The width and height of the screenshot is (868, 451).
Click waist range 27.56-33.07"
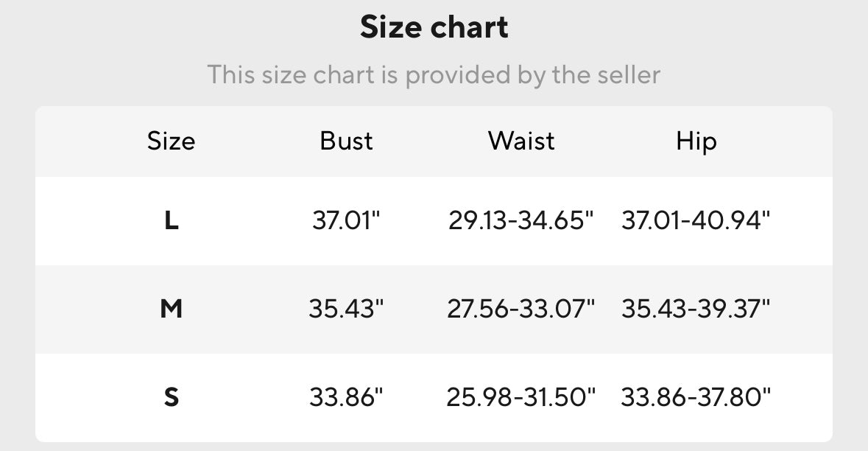pos(521,309)
